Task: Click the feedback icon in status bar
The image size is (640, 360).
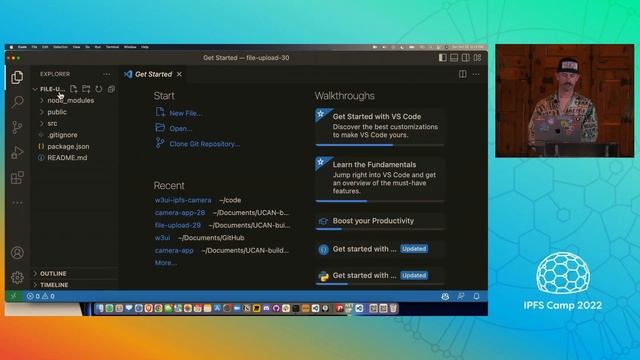Action: tap(461, 296)
